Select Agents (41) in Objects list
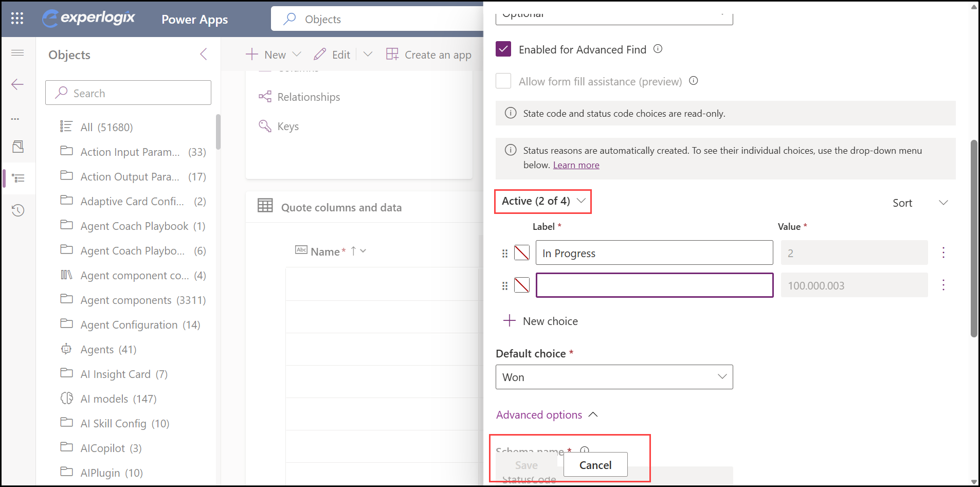 (x=108, y=349)
